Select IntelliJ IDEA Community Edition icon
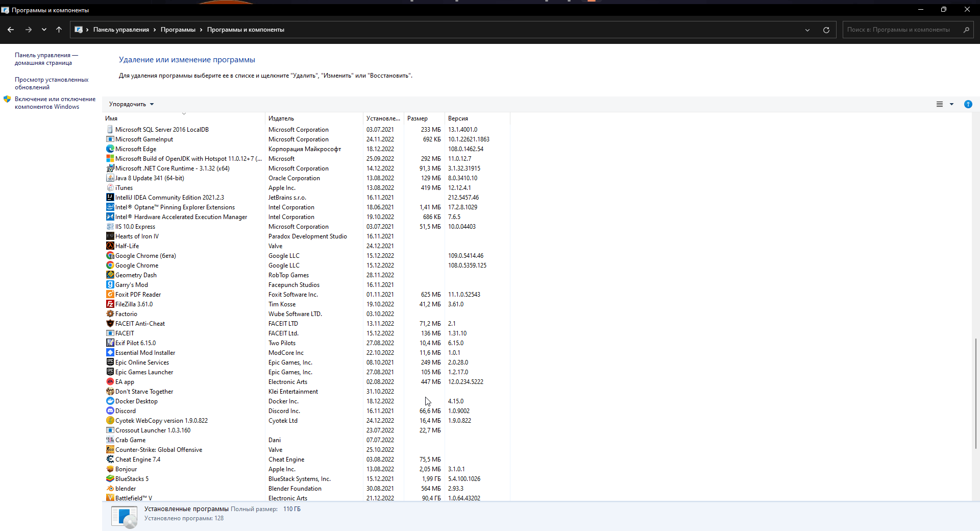Viewport: 980px width, 531px height. click(x=110, y=198)
